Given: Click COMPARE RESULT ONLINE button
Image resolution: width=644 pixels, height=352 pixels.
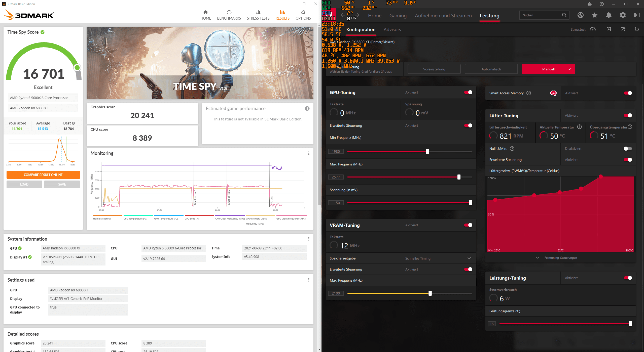Looking at the screenshot, I should click(x=43, y=175).
